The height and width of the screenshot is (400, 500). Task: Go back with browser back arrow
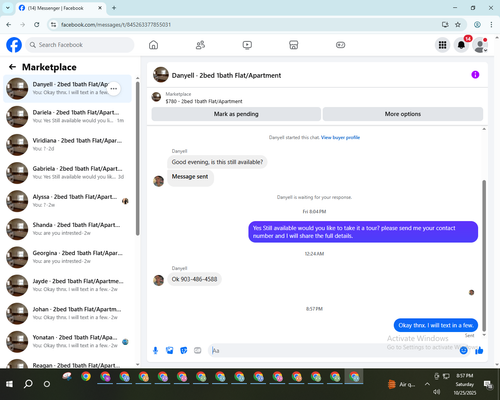point(9,24)
